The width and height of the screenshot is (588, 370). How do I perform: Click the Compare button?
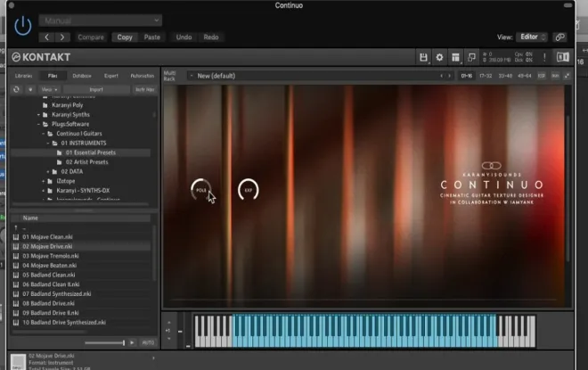[91, 37]
